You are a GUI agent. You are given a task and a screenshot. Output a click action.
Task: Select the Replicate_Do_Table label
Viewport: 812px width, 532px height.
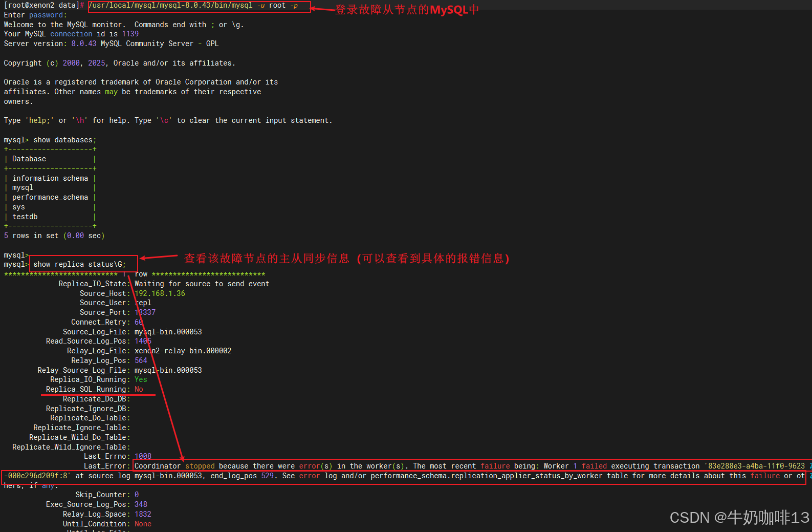(x=90, y=418)
